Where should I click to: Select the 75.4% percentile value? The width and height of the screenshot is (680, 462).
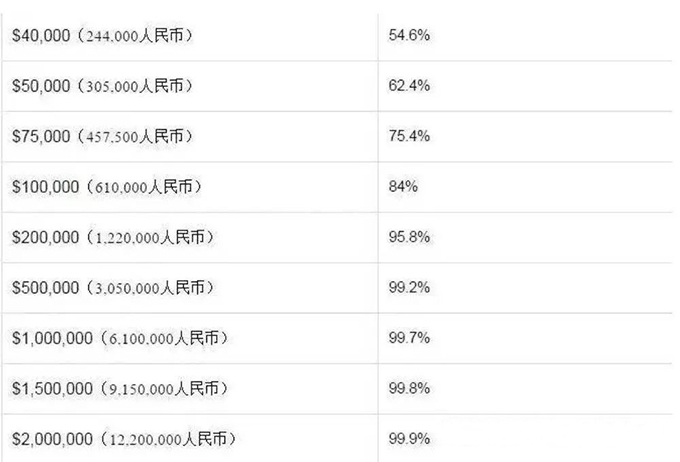409,136
